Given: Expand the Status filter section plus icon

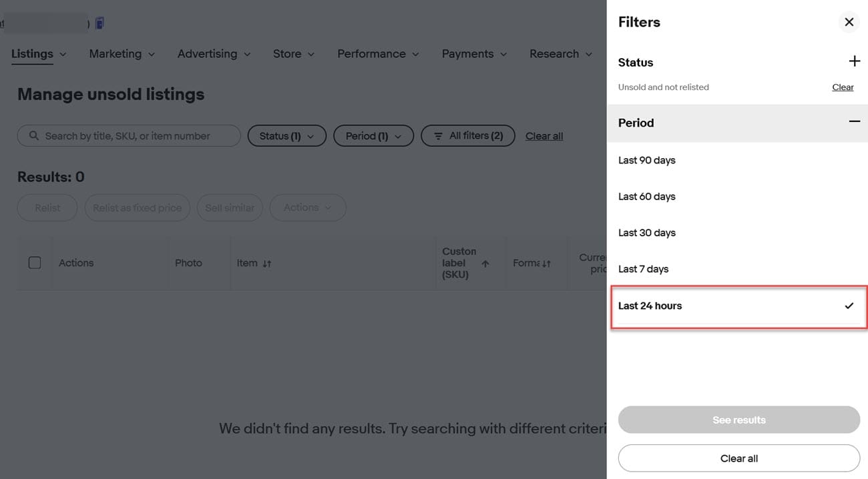Looking at the screenshot, I should (x=854, y=61).
